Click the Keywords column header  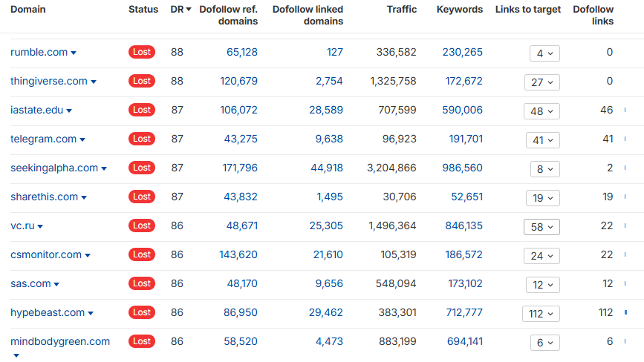point(460,10)
